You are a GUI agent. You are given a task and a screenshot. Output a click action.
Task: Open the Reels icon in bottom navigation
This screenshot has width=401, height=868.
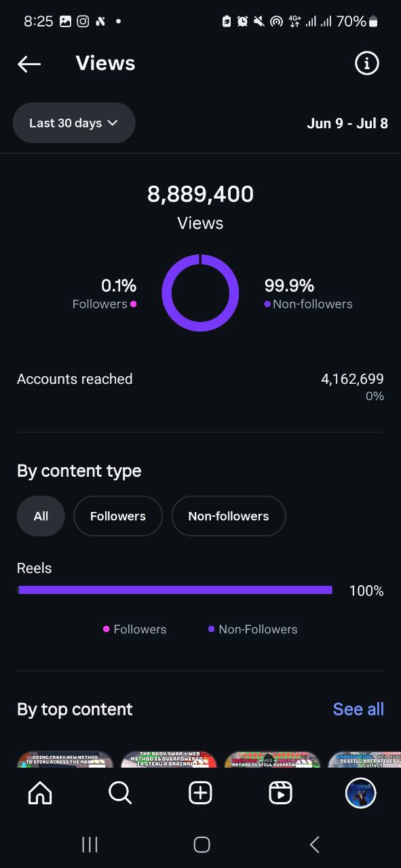coord(280,793)
